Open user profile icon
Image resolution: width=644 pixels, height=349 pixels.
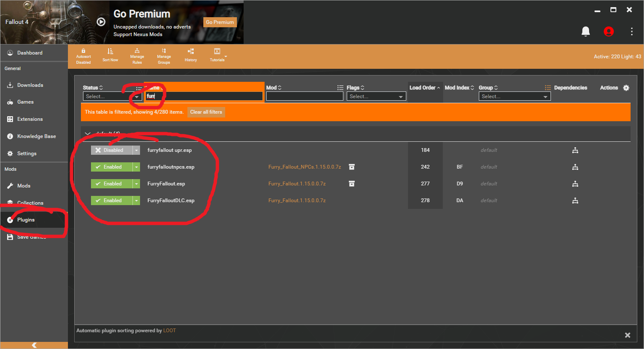pyautogui.click(x=609, y=31)
